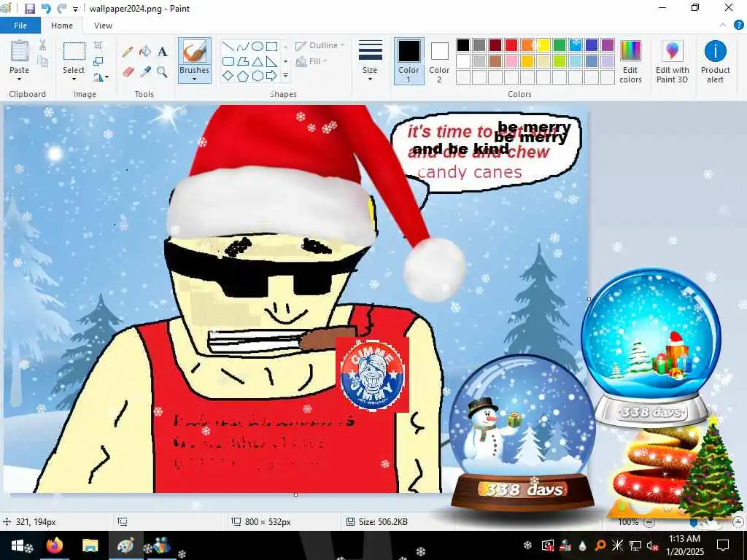Expand the shapes gallery More arrow
The height and width of the screenshot is (560, 747).
pos(285,76)
